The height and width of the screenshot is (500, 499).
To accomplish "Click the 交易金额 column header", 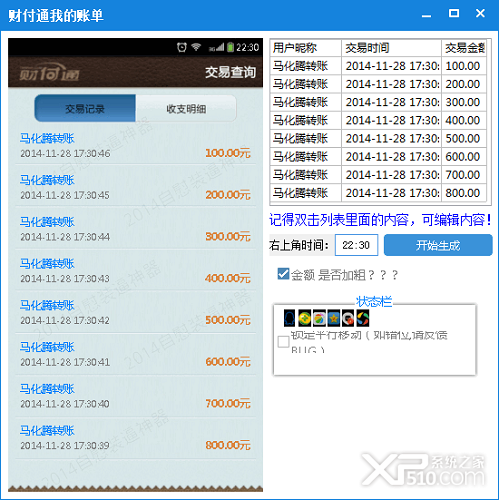I will [x=464, y=48].
